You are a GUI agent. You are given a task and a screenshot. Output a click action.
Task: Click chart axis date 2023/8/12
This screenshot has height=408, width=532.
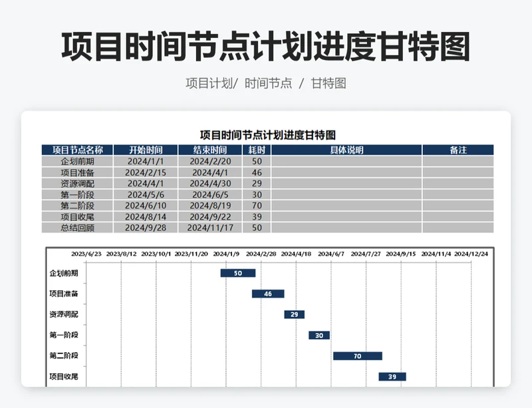pos(122,254)
